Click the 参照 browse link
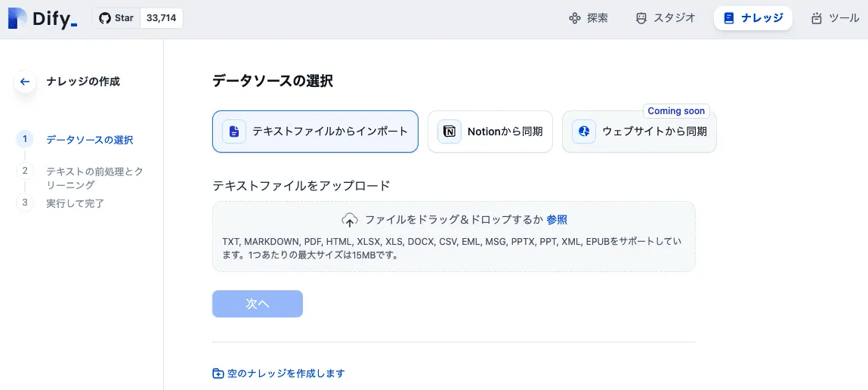Viewport: 868px width, 390px height. [557, 220]
